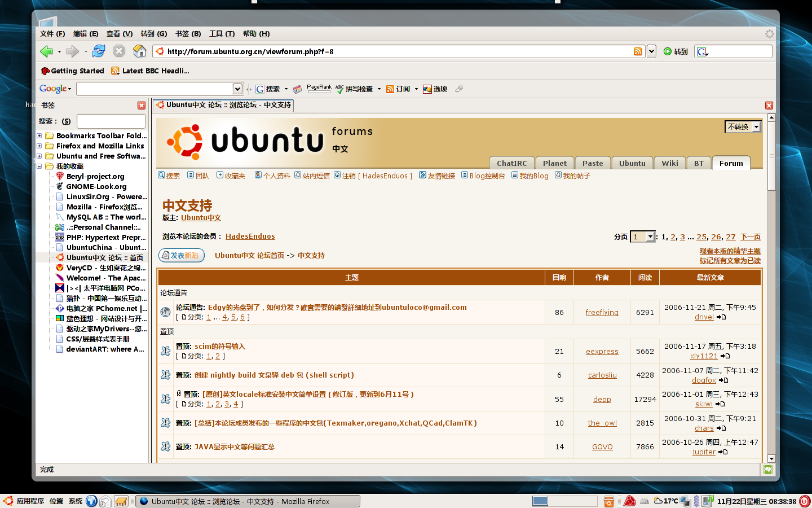The width and height of the screenshot is (812, 508).
Task: Open Google toolbar 选项 options
Action: click(x=435, y=89)
